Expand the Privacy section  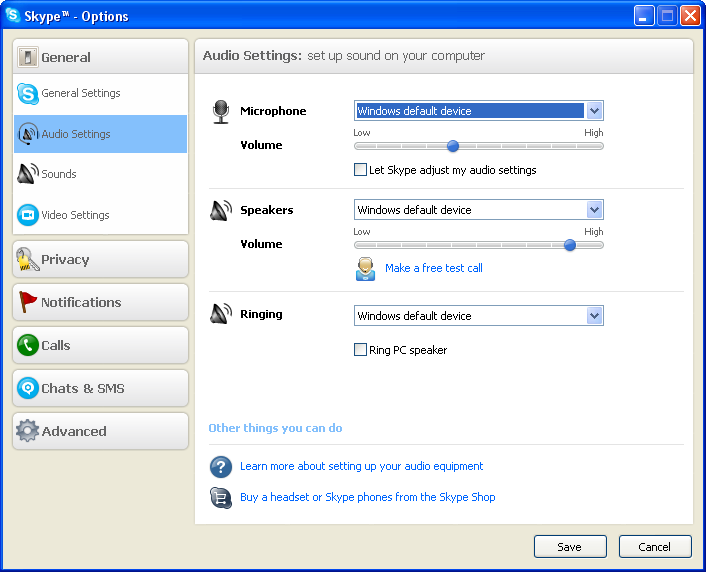click(100, 259)
